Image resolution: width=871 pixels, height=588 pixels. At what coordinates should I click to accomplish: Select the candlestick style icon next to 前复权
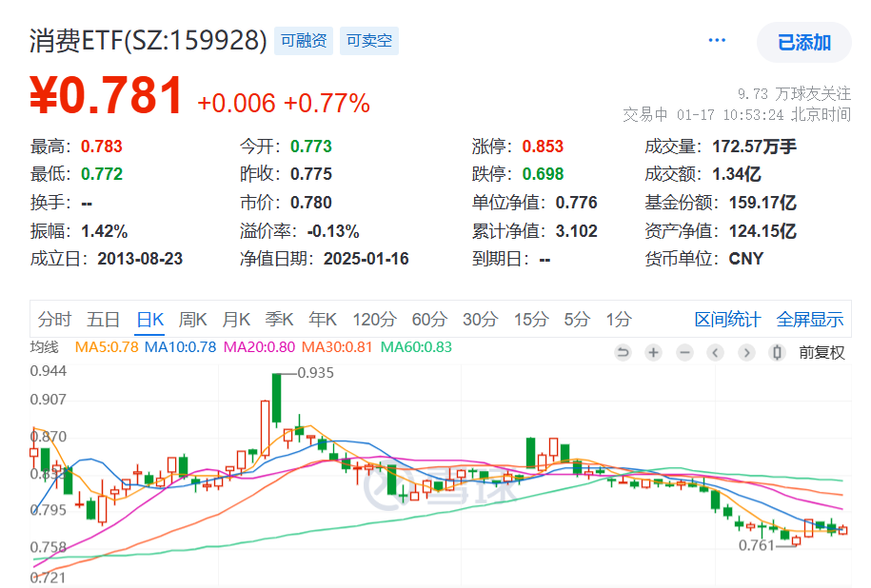(x=777, y=351)
